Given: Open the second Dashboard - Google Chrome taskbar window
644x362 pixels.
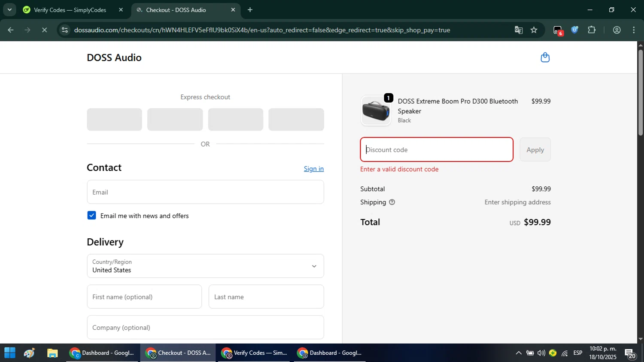Looking at the screenshot, I should pyautogui.click(x=330, y=353).
